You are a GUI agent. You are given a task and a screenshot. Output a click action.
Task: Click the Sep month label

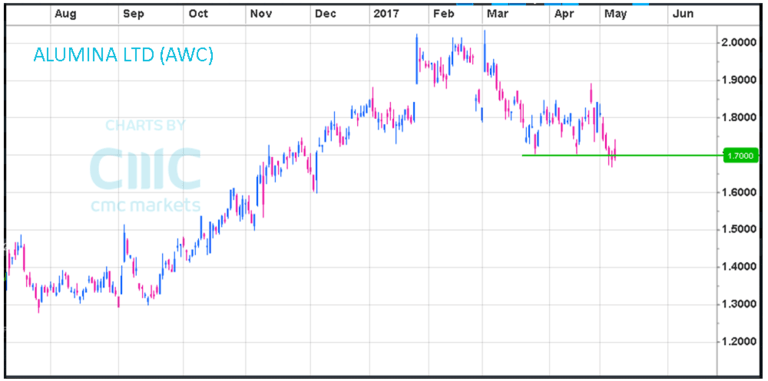(133, 14)
